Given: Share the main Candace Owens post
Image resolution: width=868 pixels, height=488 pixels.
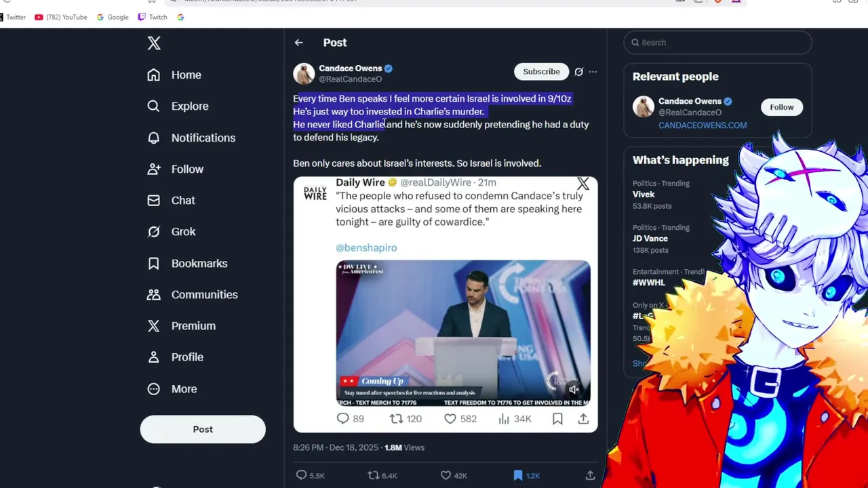Looking at the screenshot, I should [x=590, y=475].
